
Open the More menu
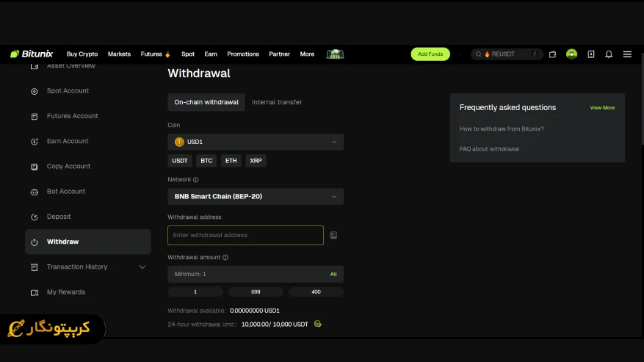pyautogui.click(x=307, y=54)
